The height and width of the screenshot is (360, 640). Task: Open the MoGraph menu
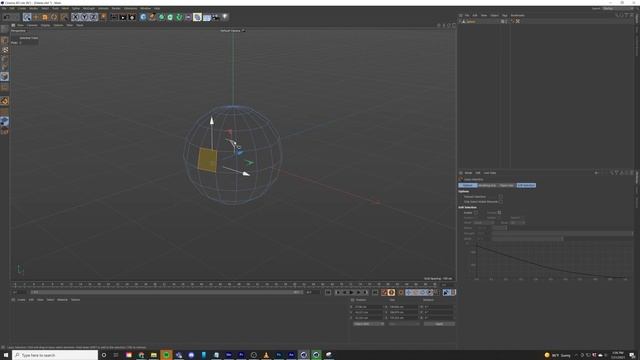[x=89, y=9]
